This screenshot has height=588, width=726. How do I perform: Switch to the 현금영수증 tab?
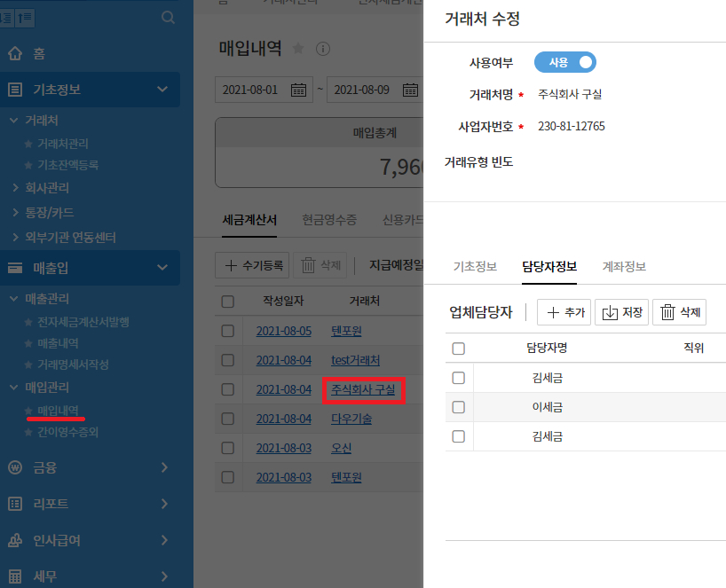pyautogui.click(x=329, y=220)
